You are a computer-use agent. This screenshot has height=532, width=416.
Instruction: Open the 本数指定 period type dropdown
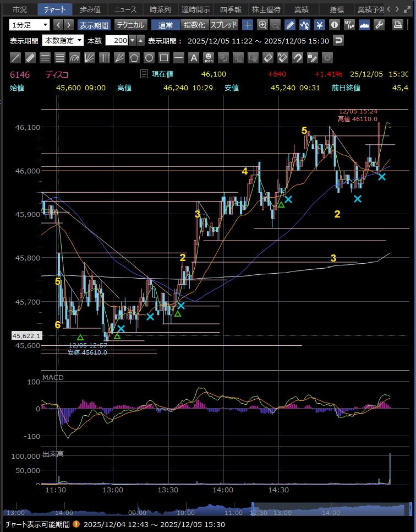point(63,40)
